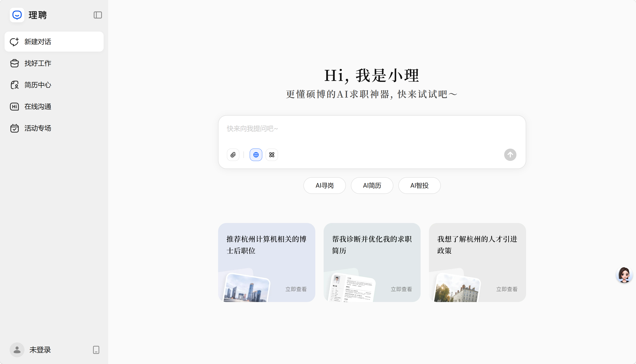Image resolution: width=636 pixels, height=364 pixels.
Task: Toggle the globe web search button
Action: pyautogui.click(x=256, y=155)
